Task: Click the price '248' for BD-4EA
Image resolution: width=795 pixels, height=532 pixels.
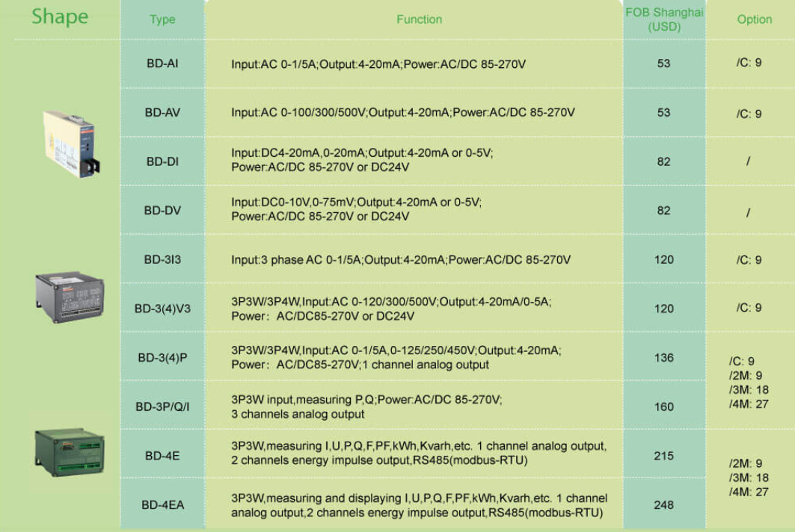Action: pyautogui.click(x=663, y=505)
